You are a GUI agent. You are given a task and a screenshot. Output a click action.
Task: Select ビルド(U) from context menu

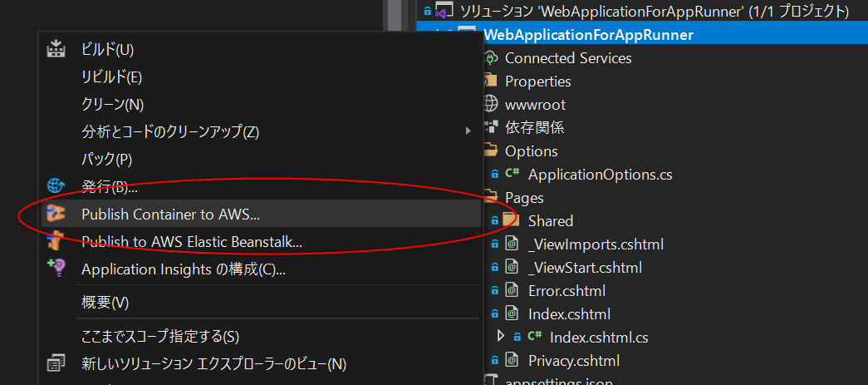click(x=261, y=50)
